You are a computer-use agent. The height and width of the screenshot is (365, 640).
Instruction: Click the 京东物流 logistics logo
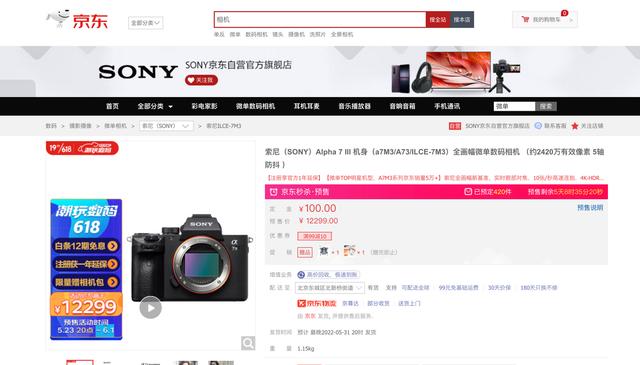317,303
